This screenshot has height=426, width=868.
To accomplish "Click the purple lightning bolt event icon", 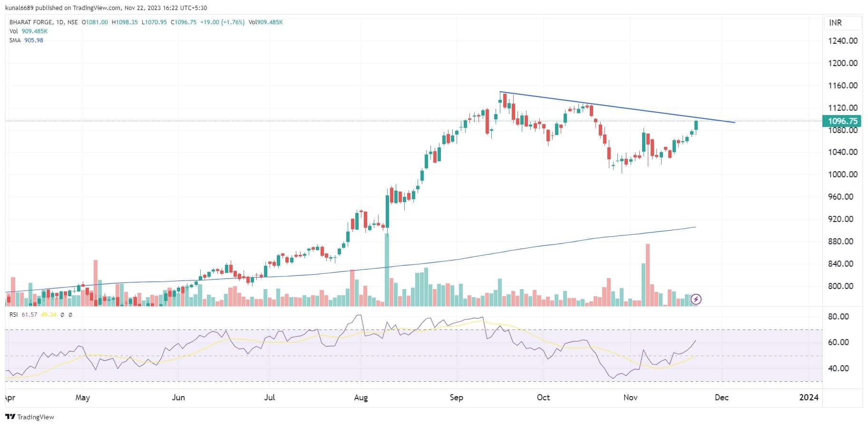I will click(696, 299).
